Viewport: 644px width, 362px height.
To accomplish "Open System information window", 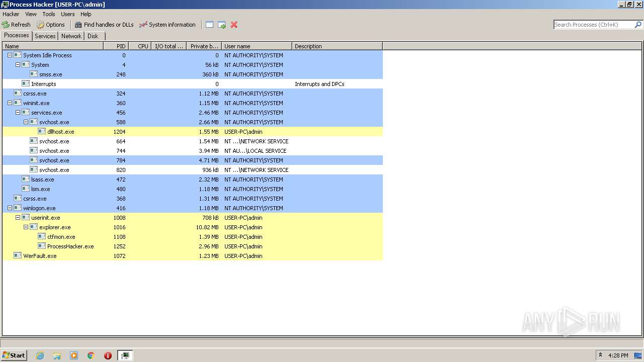I will [168, 25].
